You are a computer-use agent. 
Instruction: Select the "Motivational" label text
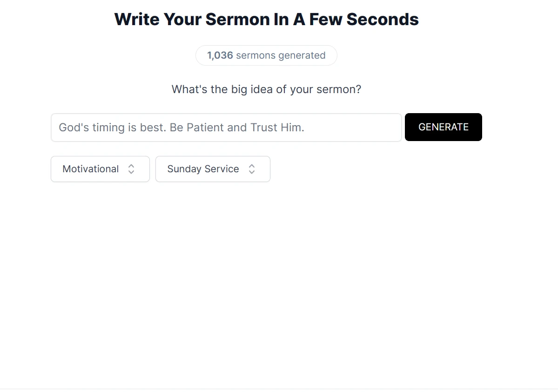(x=91, y=169)
